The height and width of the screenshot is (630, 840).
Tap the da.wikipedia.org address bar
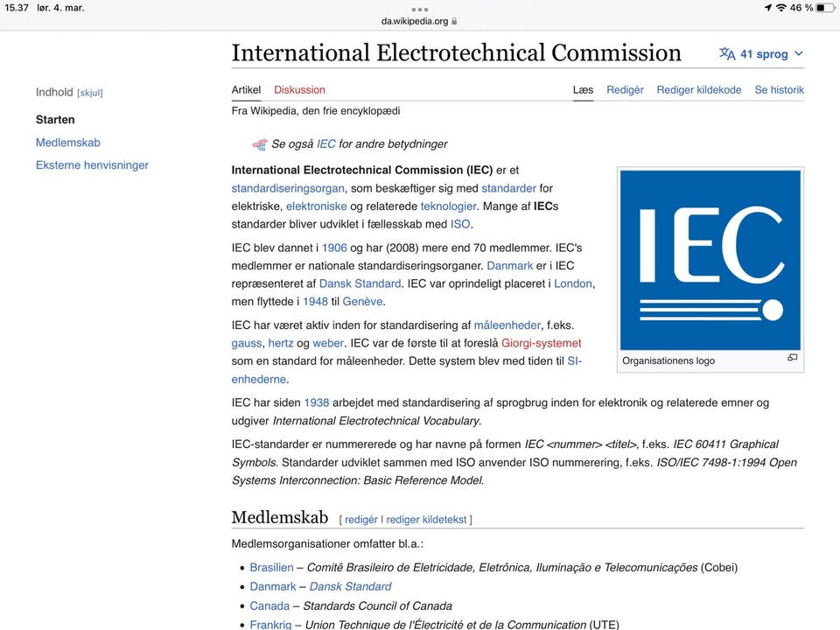[419, 21]
